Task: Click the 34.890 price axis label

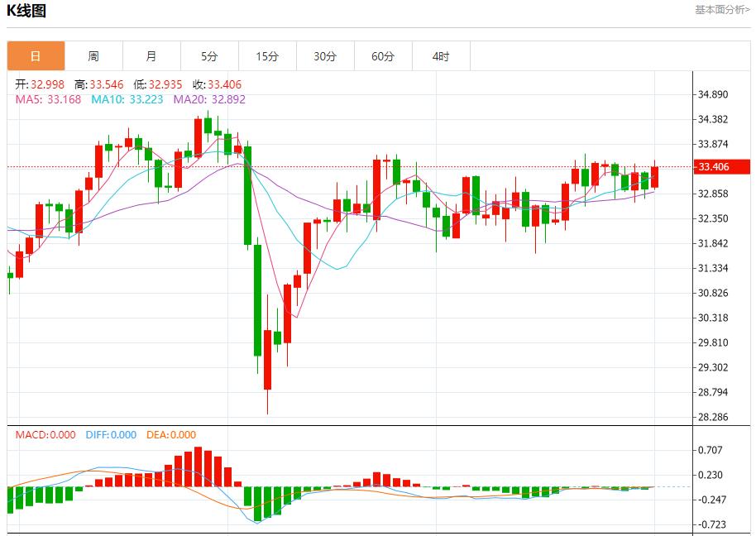Action: (x=713, y=94)
